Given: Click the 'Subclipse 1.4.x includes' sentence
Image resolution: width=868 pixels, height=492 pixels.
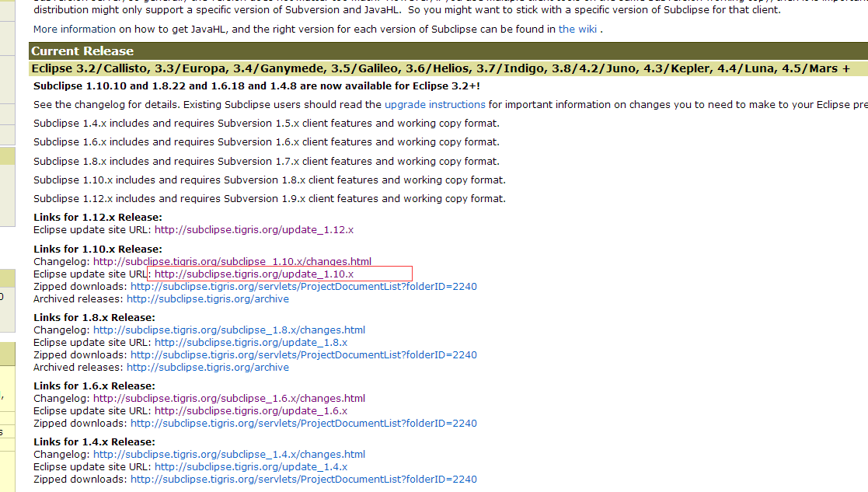Looking at the screenshot, I should coord(267,124).
